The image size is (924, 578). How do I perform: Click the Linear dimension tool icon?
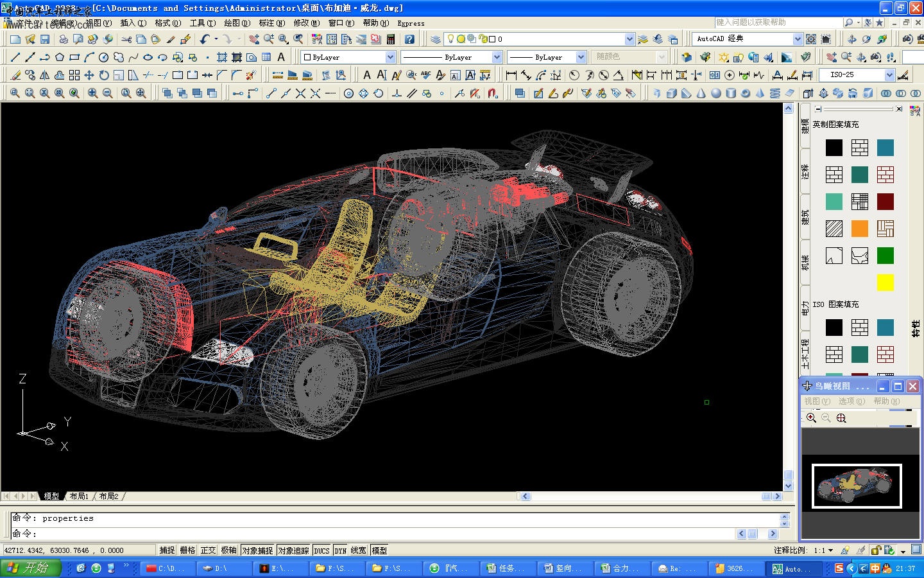click(x=511, y=75)
